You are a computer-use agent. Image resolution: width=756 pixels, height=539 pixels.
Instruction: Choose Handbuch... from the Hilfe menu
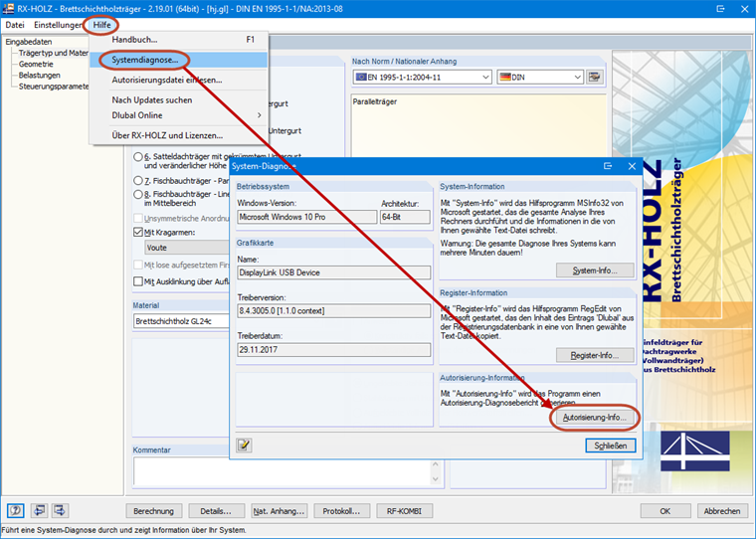tap(178, 40)
